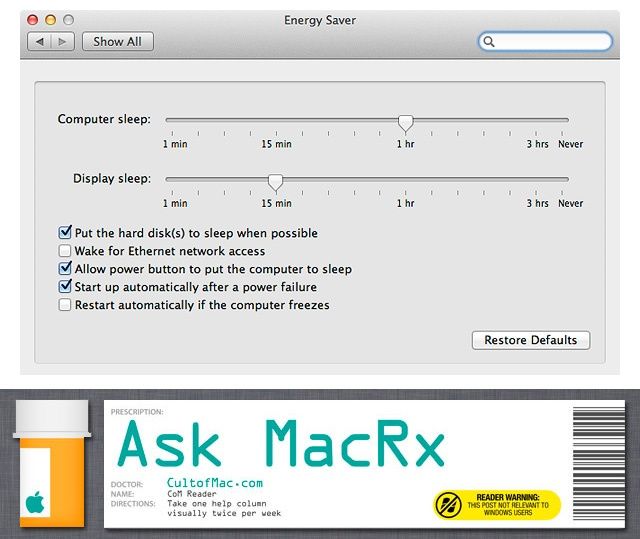Image resolution: width=640 pixels, height=539 pixels.
Task: Click the Show All button
Action: 118,42
